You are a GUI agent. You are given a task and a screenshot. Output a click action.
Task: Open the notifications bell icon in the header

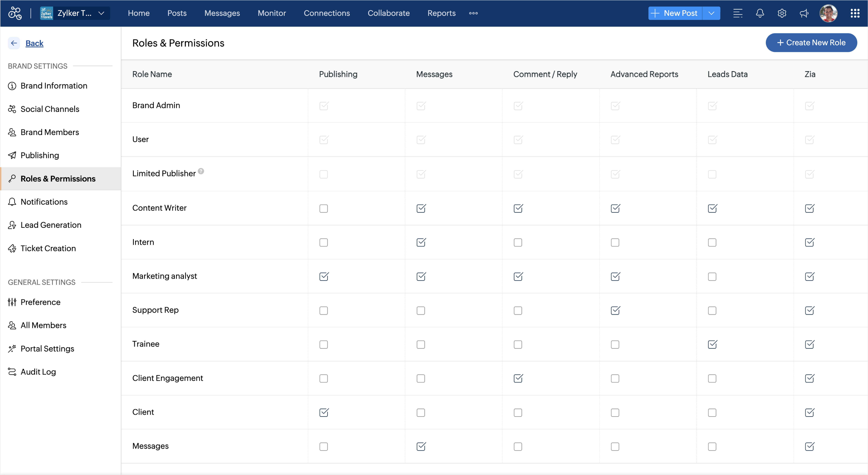(x=759, y=13)
